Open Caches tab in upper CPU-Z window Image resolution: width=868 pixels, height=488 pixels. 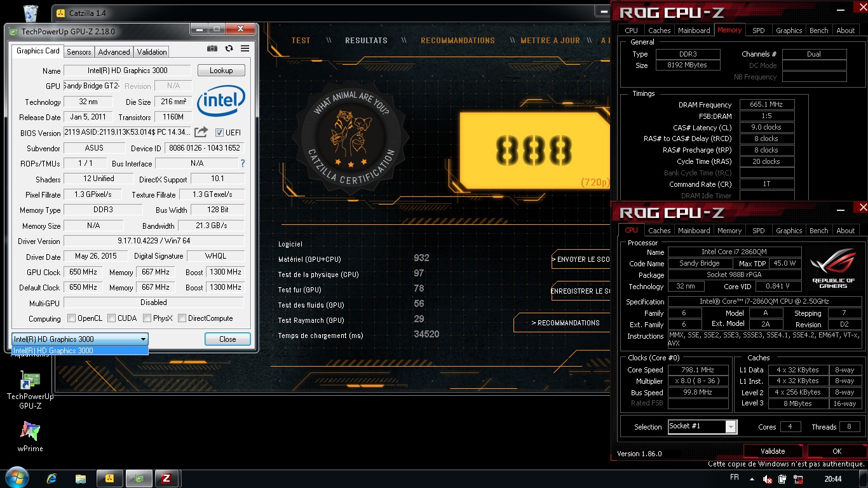coord(659,30)
